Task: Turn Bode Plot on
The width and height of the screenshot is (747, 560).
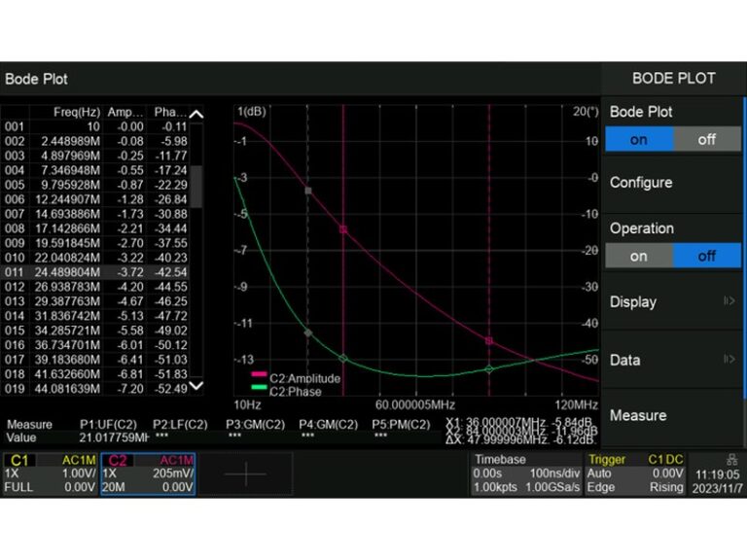Action: click(x=639, y=140)
